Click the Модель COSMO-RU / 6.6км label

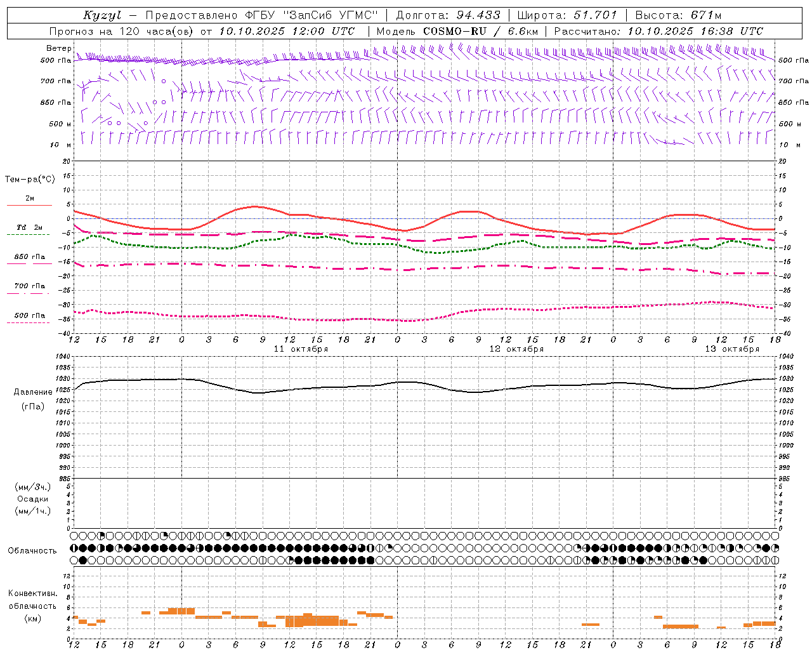pos(457,31)
